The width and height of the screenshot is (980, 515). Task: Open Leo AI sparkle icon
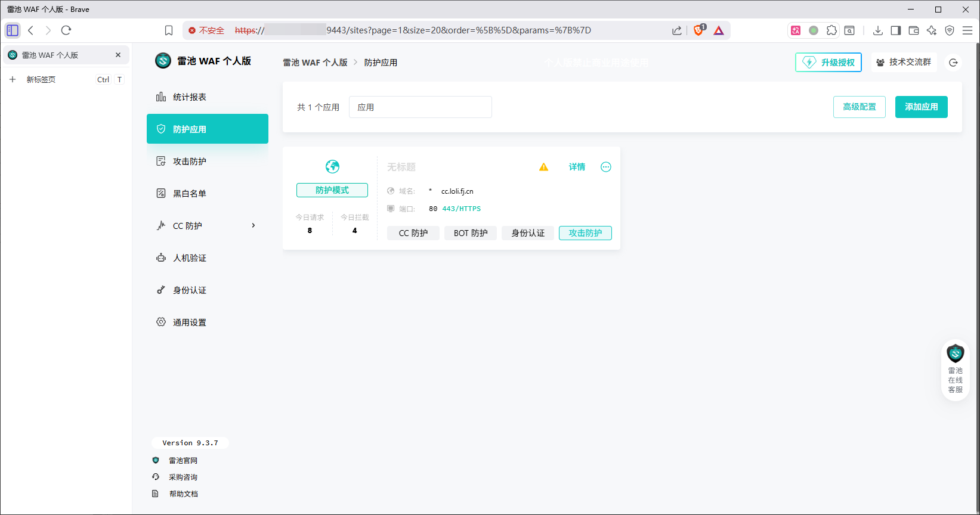tap(932, 30)
